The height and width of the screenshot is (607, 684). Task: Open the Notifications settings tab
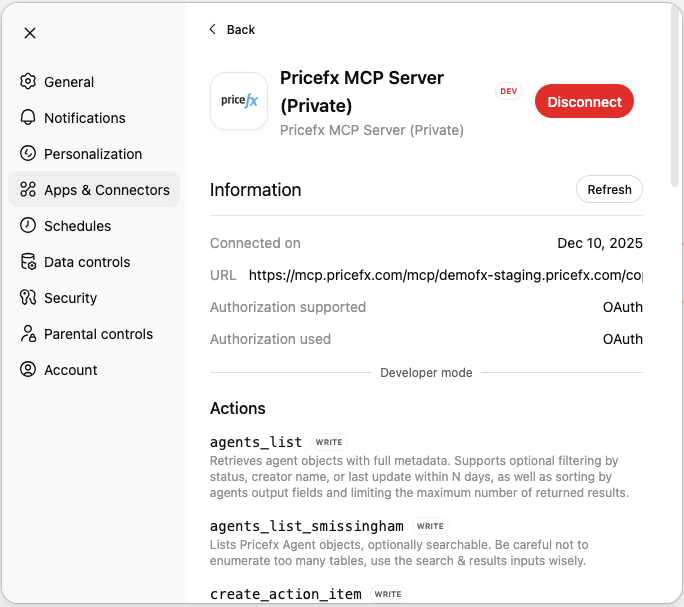(x=94, y=117)
